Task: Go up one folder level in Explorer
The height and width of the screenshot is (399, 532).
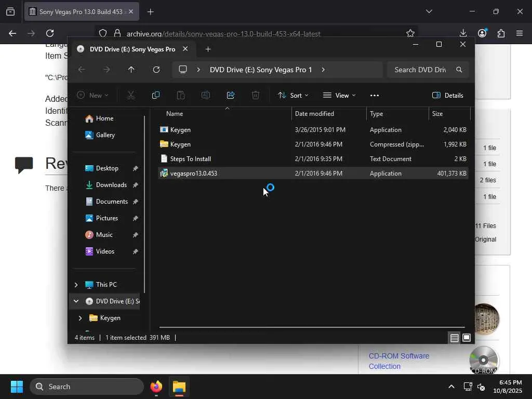Action: pyautogui.click(x=131, y=70)
